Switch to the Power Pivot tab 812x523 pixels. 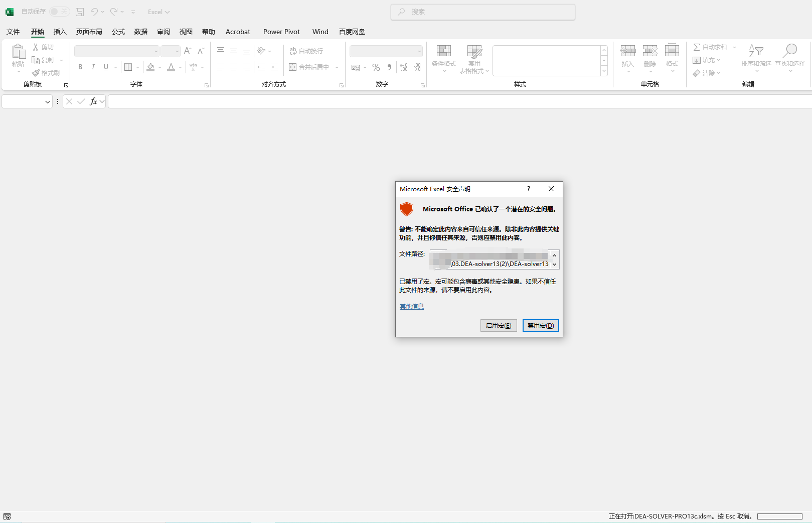click(x=281, y=32)
